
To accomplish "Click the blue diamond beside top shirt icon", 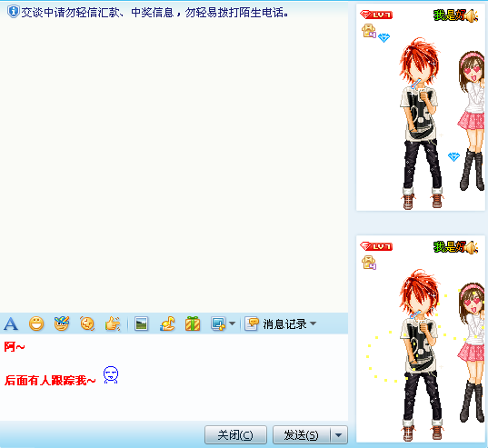I will 383,38.
